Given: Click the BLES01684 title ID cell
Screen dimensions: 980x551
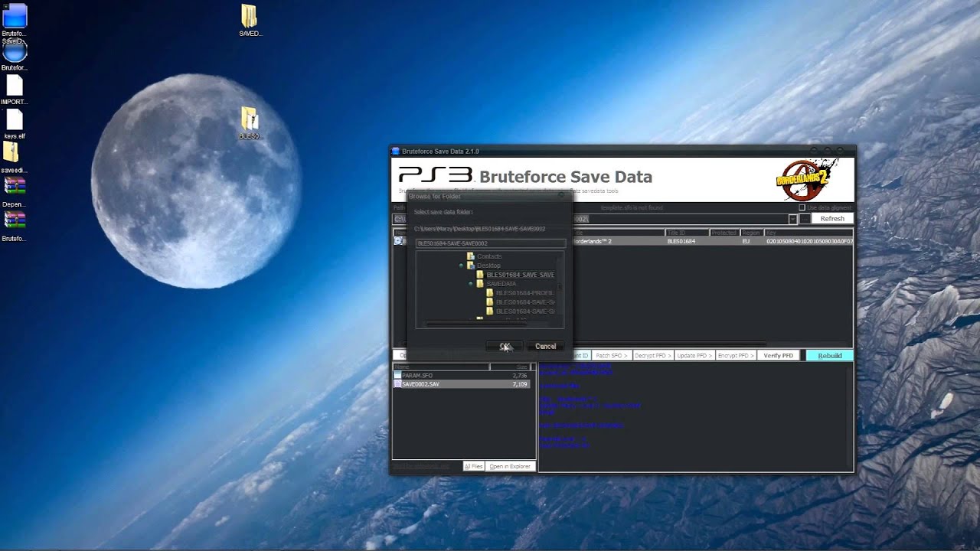Looking at the screenshot, I should 681,241.
